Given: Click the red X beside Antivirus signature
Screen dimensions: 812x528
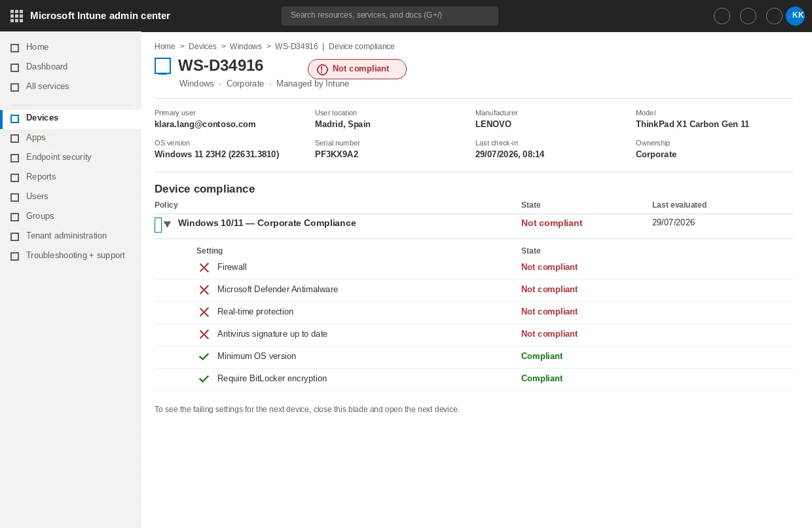Looking at the screenshot, I should tap(204, 334).
